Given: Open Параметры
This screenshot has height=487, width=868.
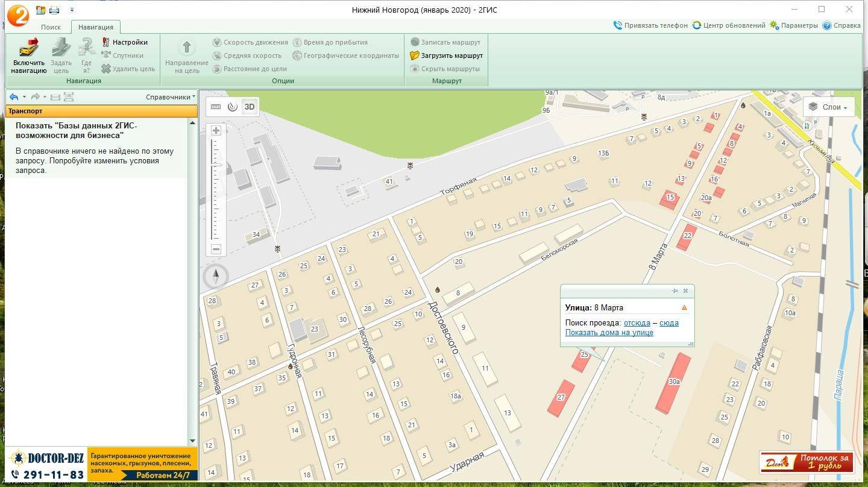Looking at the screenshot, I should pos(793,25).
